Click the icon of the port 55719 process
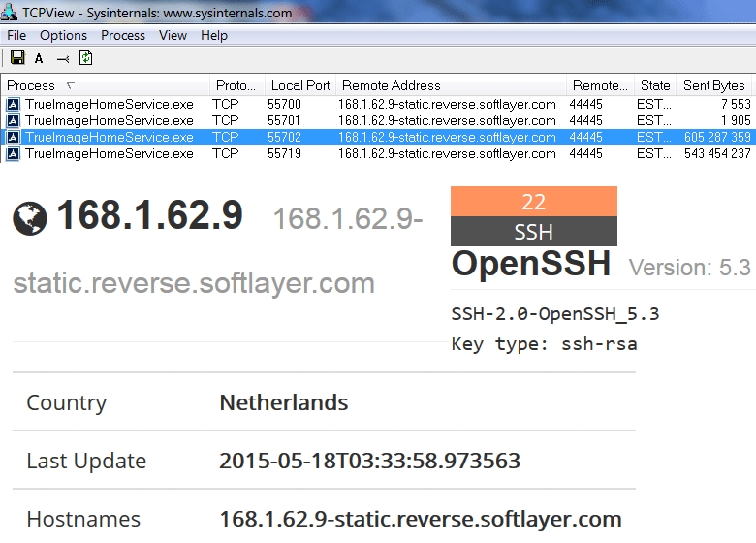 tap(13, 153)
